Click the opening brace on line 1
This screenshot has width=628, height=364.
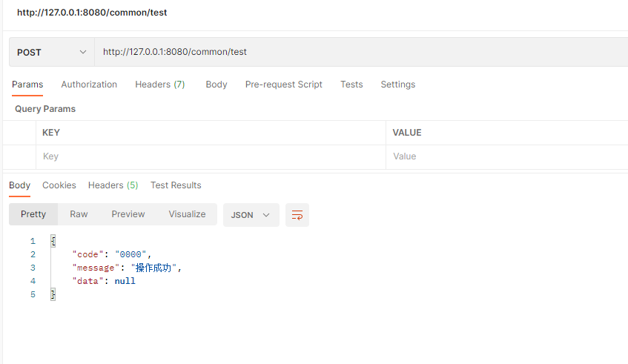[53, 241]
